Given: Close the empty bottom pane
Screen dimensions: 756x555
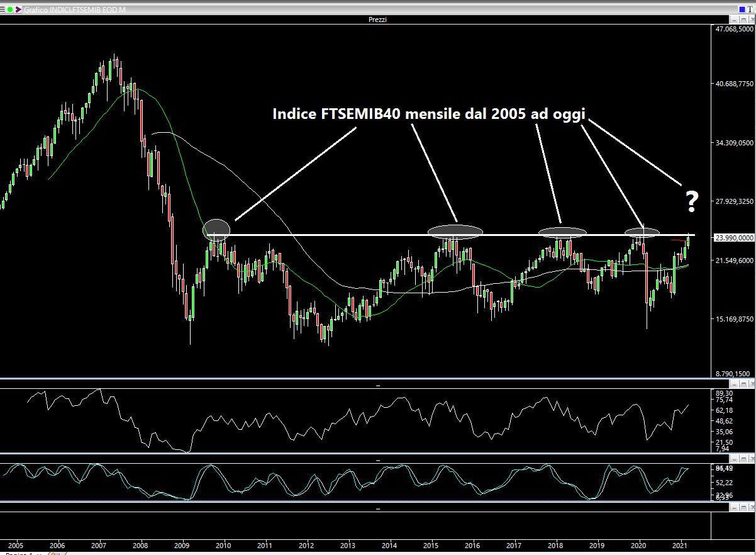Looking at the screenshot, I should click(x=750, y=507).
